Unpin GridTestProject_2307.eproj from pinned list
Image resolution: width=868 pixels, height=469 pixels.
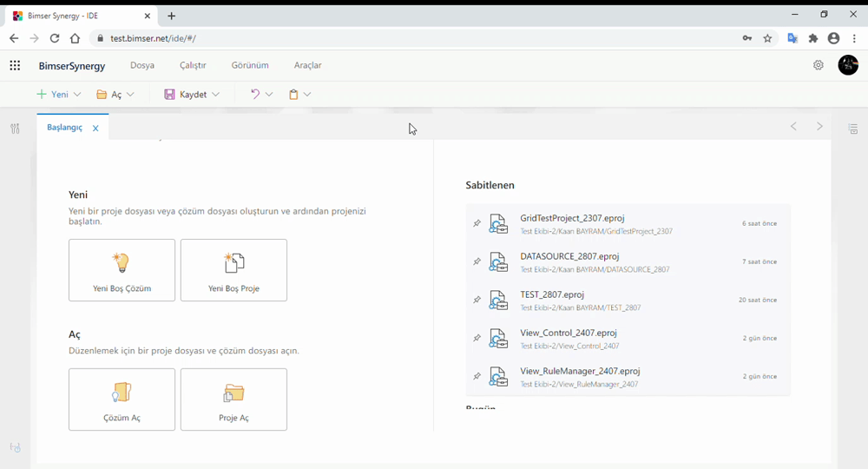pos(477,224)
